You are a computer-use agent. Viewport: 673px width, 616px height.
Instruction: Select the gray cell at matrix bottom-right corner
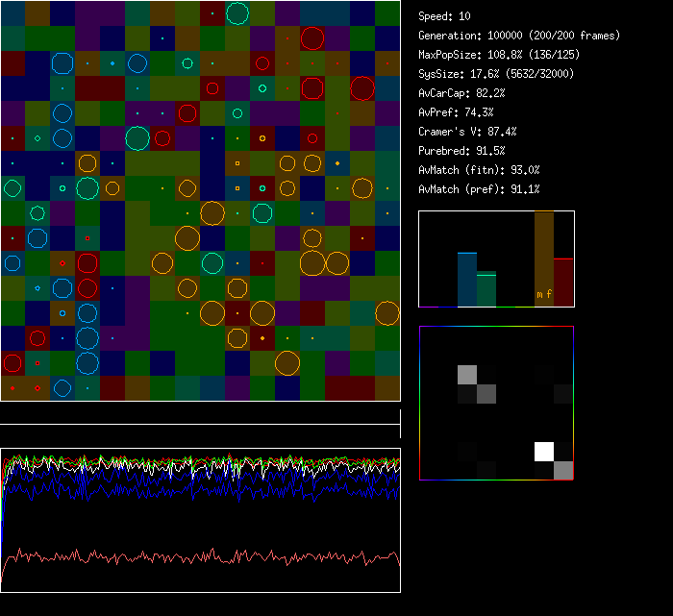563,470
